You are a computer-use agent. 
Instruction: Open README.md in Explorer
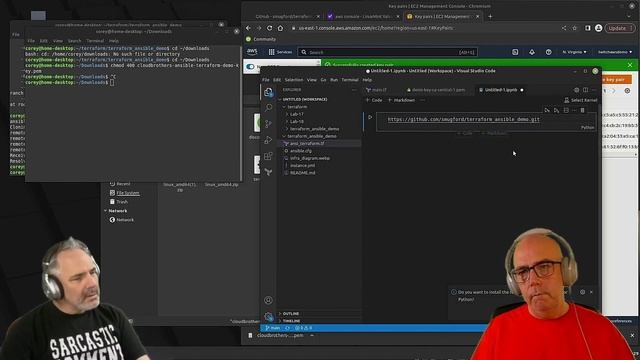pos(302,173)
